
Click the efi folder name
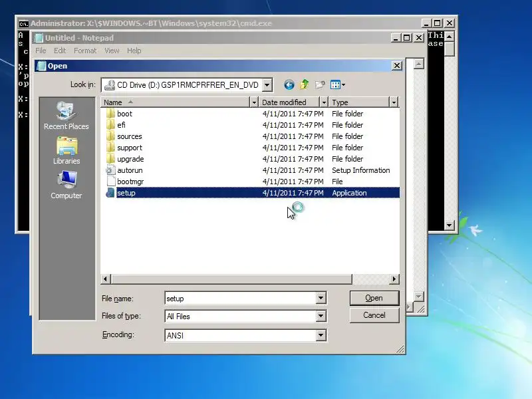pos(122,125)
